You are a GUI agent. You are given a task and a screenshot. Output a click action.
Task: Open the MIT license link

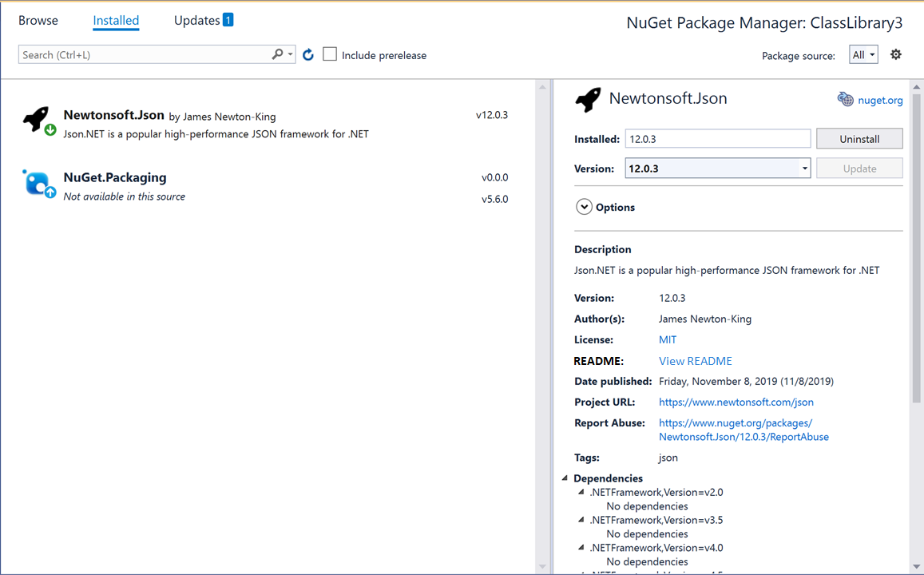click(x=668, y=339)
